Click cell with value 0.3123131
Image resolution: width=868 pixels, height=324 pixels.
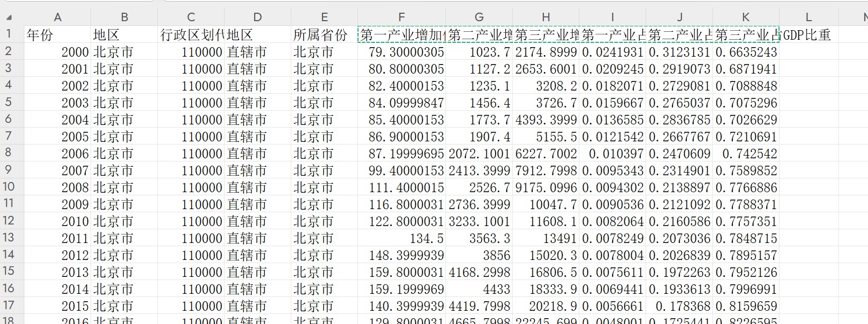679,52
